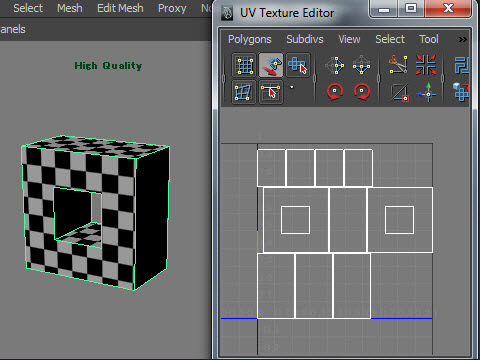Click the red arrows Sew UVs icon
This screenshot has width=480, height=360.
point(426,64)
